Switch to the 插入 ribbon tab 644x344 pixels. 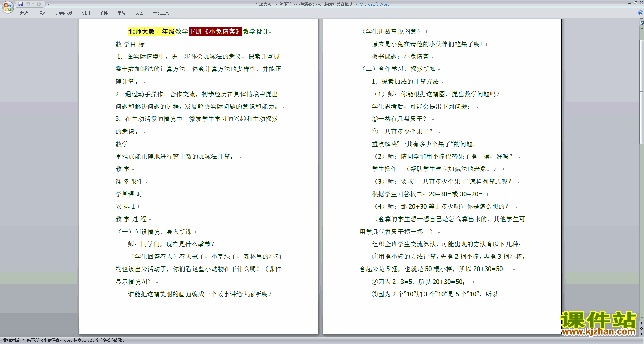42,13
